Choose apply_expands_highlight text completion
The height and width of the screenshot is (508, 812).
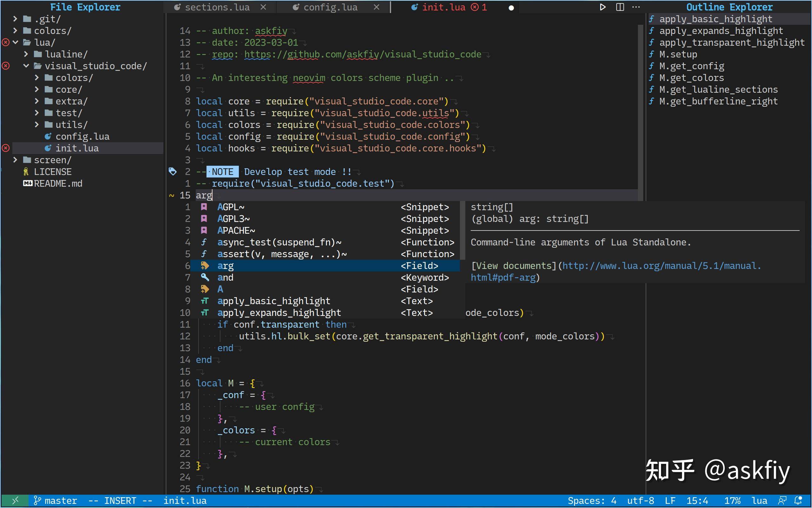click(x=325, y=313)
